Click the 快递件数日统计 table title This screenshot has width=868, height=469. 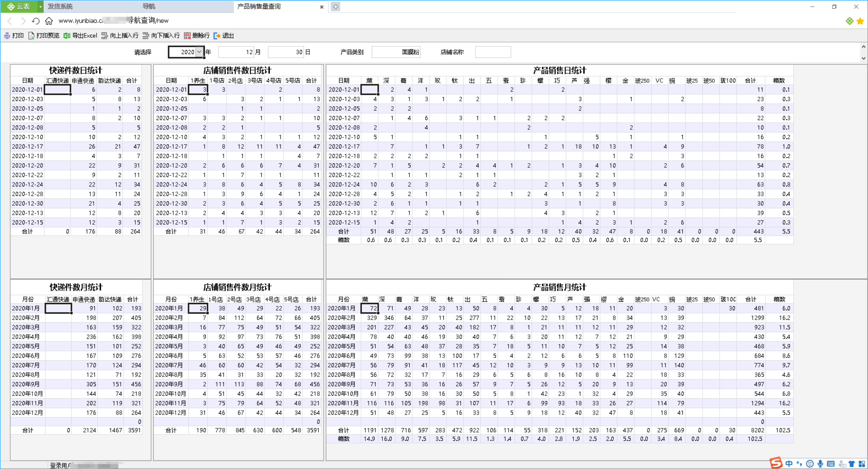76,70
